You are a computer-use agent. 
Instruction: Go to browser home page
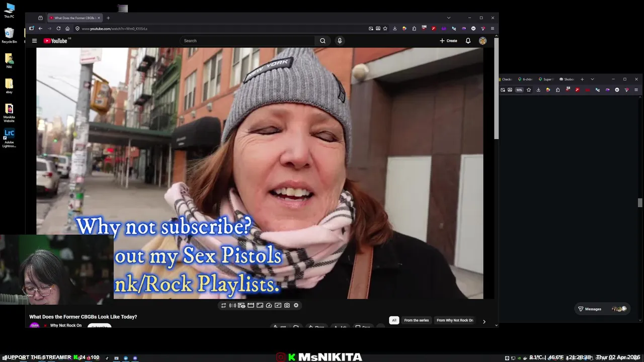(67, 29)
